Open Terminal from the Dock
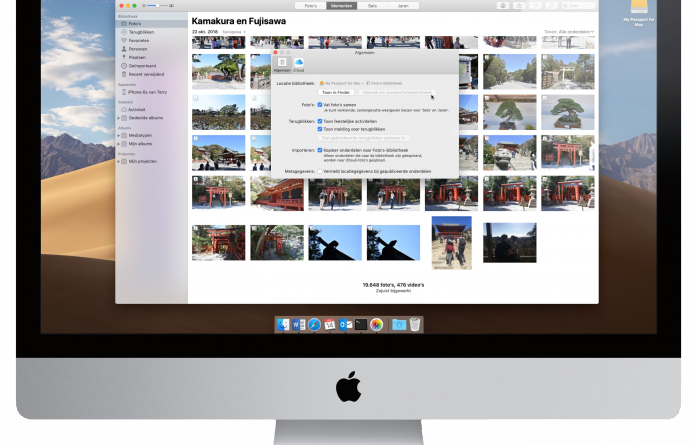The image size is (695, 445). pos(361,325)
